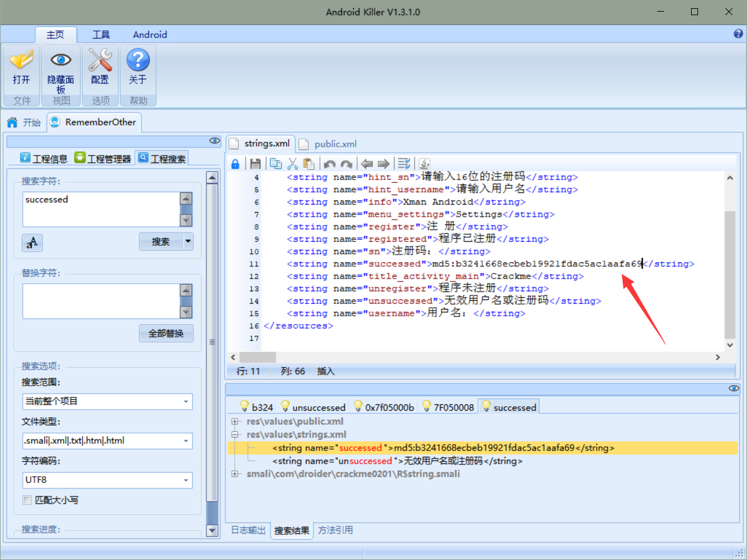Switch to the 工程搜索 tab
Viewport: 747px width, 560px height.
[162, 158]
